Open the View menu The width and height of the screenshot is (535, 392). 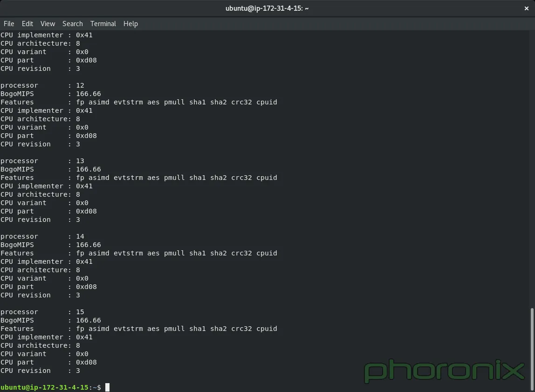tap(48, 24)
